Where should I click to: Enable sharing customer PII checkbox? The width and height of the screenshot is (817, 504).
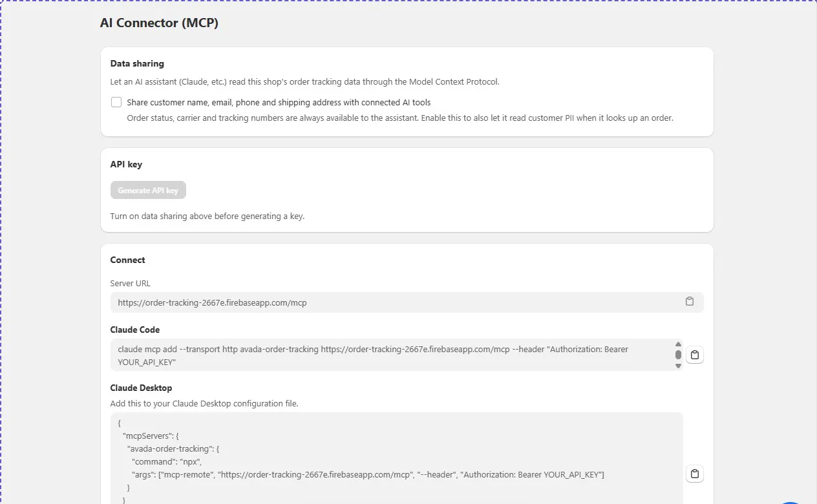(x=116, y=102)
